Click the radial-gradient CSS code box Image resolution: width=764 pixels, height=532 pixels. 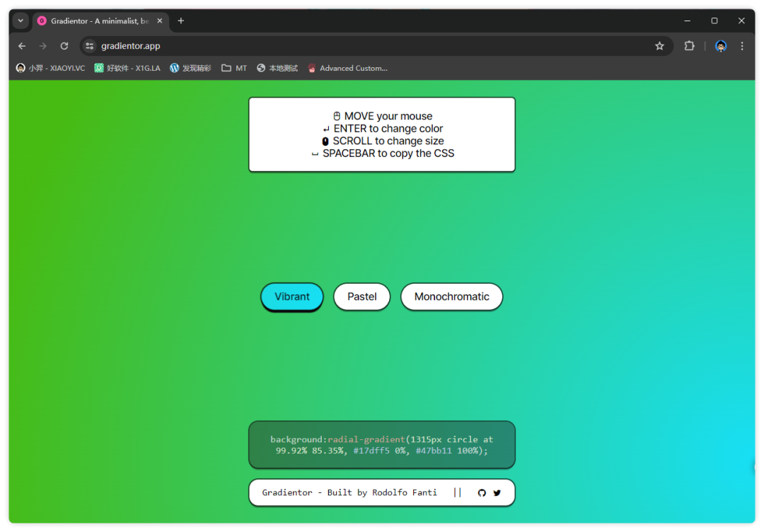point(382,445)
